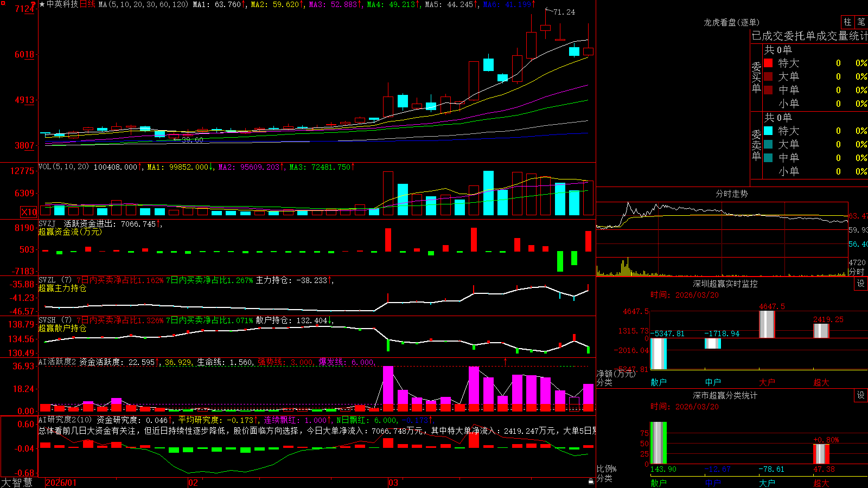Click the 已成交委托单成交量统计 header

[x=809, y=36]
